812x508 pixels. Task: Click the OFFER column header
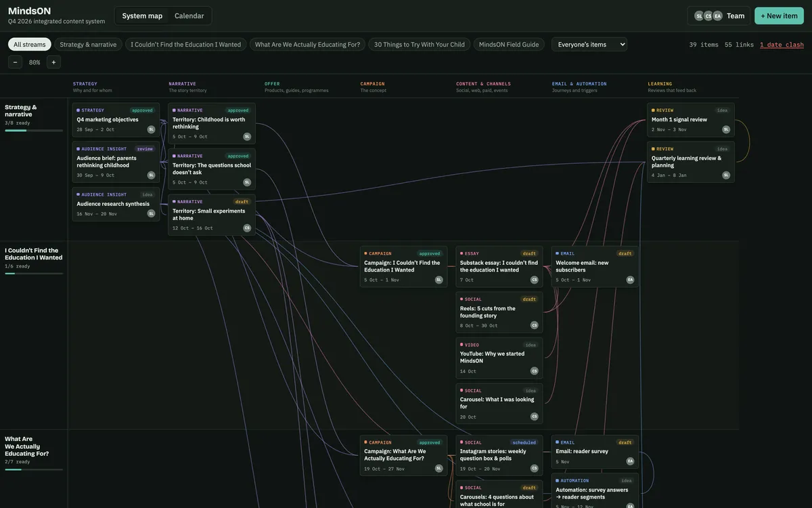tap(272, 84)
